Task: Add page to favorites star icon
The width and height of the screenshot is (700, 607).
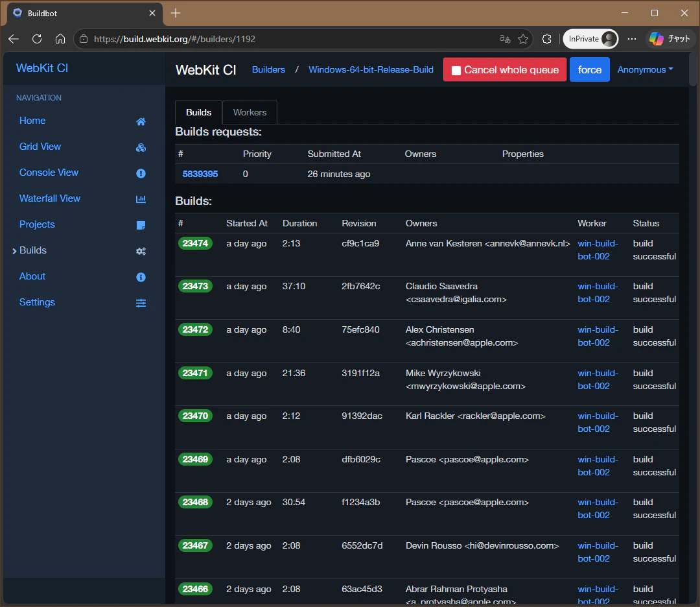Action: pyautogui.click(x=523, y=40)
